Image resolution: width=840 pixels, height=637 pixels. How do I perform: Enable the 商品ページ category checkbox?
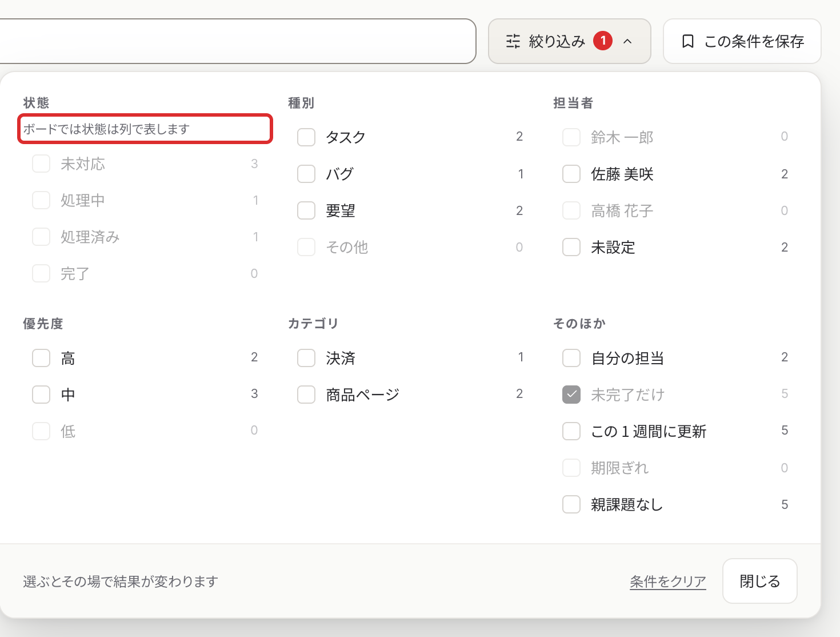pos(306,395)
